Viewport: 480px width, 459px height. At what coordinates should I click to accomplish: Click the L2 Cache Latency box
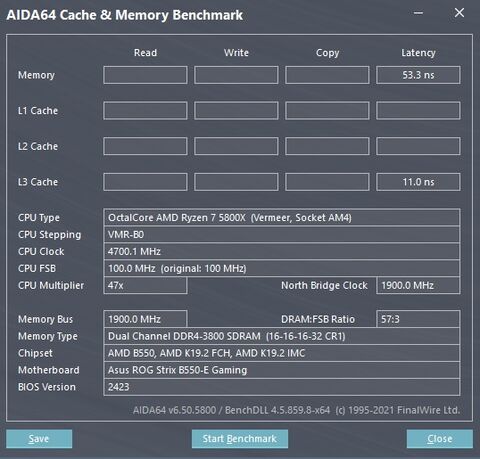418,146
